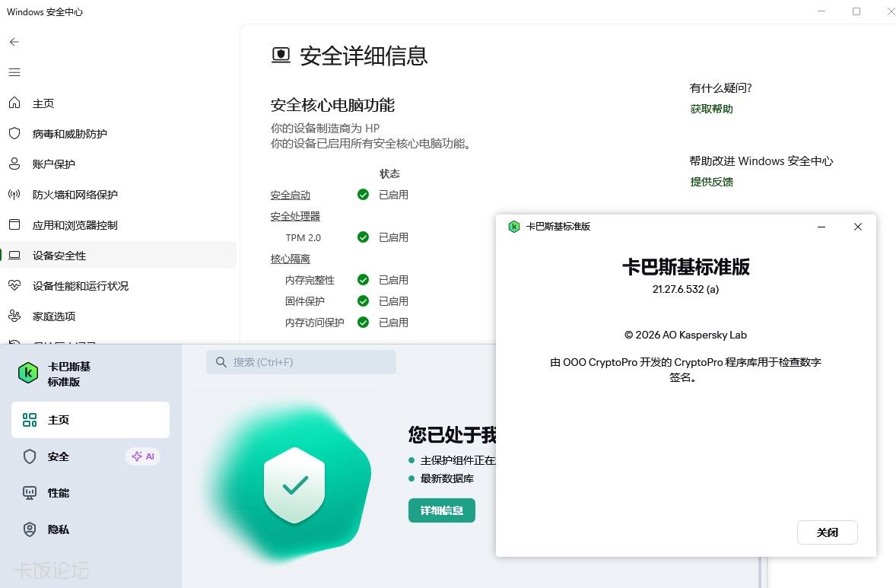This screenshot has height=588, width=896.
Task: Open 家庭选项 section
Action: pyautogui.click(x=54, y=316)
